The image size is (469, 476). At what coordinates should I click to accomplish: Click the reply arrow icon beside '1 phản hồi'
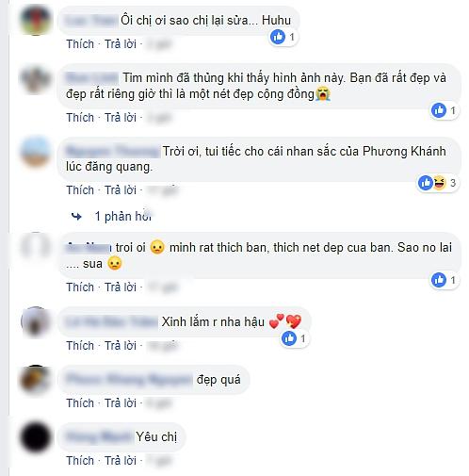coord(76,217)
